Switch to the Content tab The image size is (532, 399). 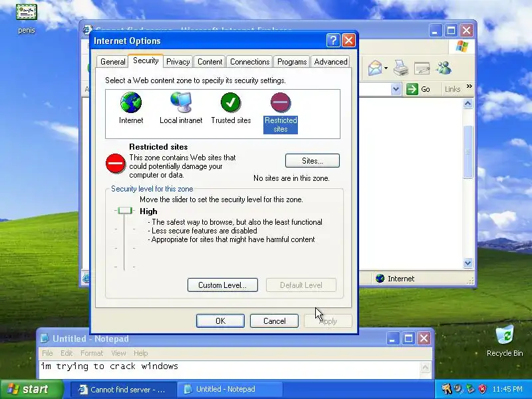tap(209, 62)
